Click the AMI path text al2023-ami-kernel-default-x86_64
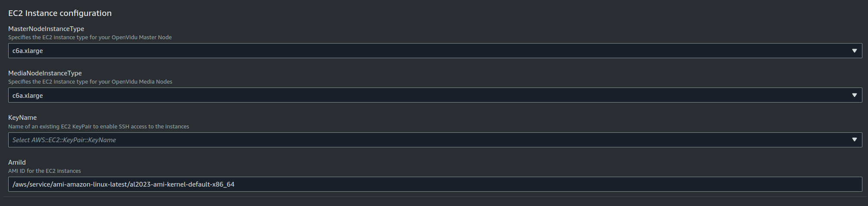This screenshot has height=206, width=868. 182,184
